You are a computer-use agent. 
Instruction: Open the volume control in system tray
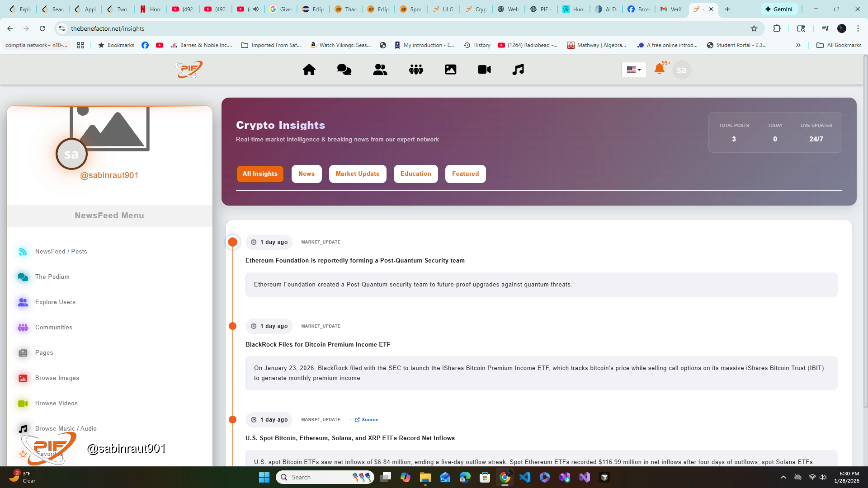(x=823, y=477)
